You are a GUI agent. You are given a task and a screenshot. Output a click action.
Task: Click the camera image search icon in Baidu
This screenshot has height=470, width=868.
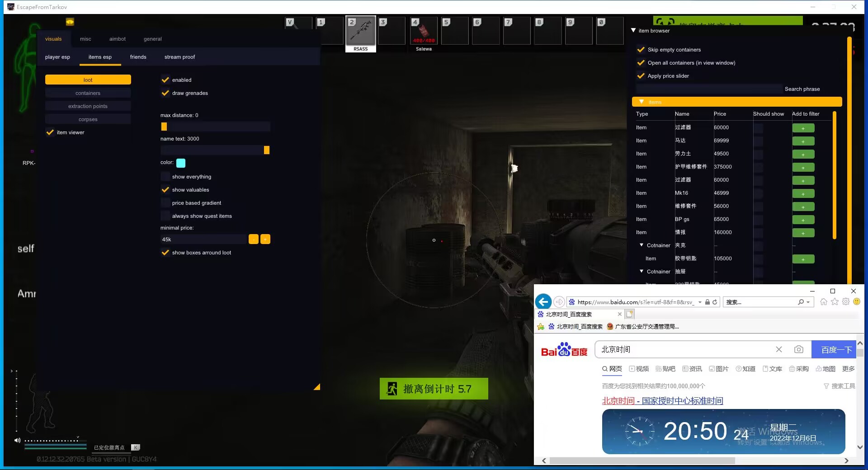pos(798,349)
